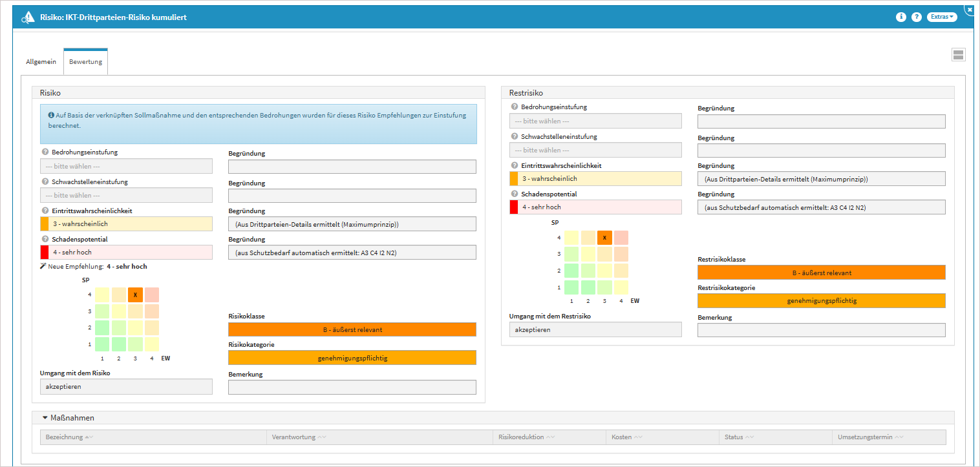Click help icon beside Restrisiko Eintrittswahrscheinlichkeit
Viewport: 980px width, 467px height.
tap(515, 165)
